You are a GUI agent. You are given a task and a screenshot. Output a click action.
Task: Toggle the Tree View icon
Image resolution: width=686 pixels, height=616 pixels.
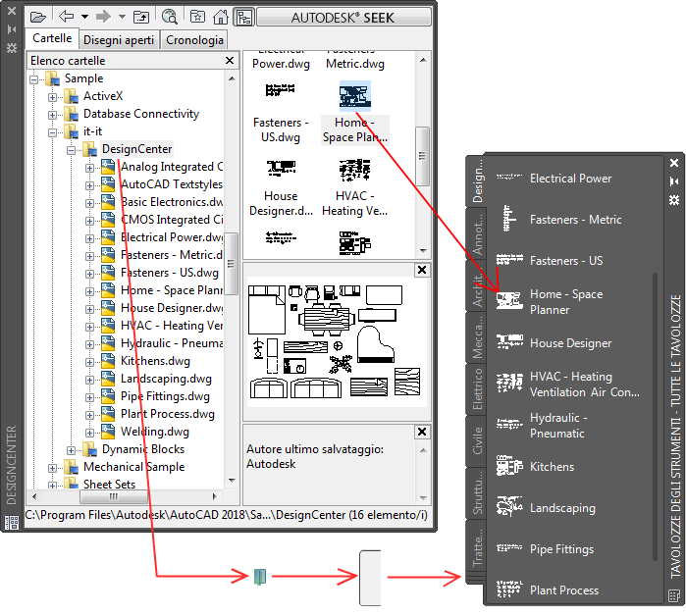coord(243,17)
